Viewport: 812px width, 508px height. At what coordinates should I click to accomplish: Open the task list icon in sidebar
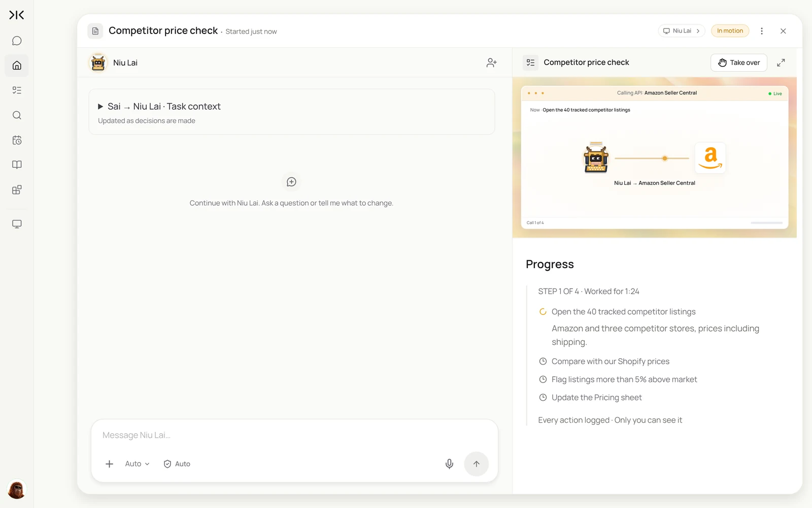(x=17, y=90)
